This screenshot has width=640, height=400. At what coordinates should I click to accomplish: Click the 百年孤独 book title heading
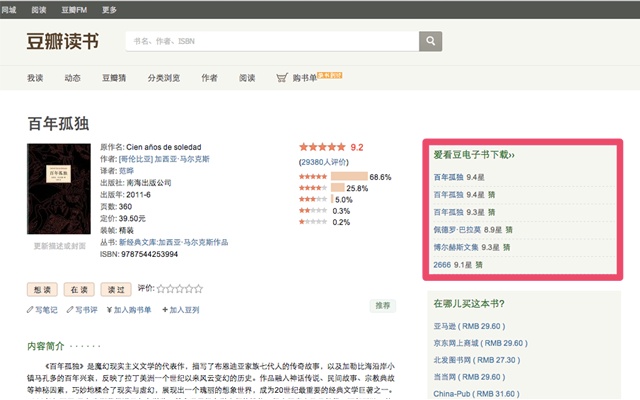[x=58, y=124]
